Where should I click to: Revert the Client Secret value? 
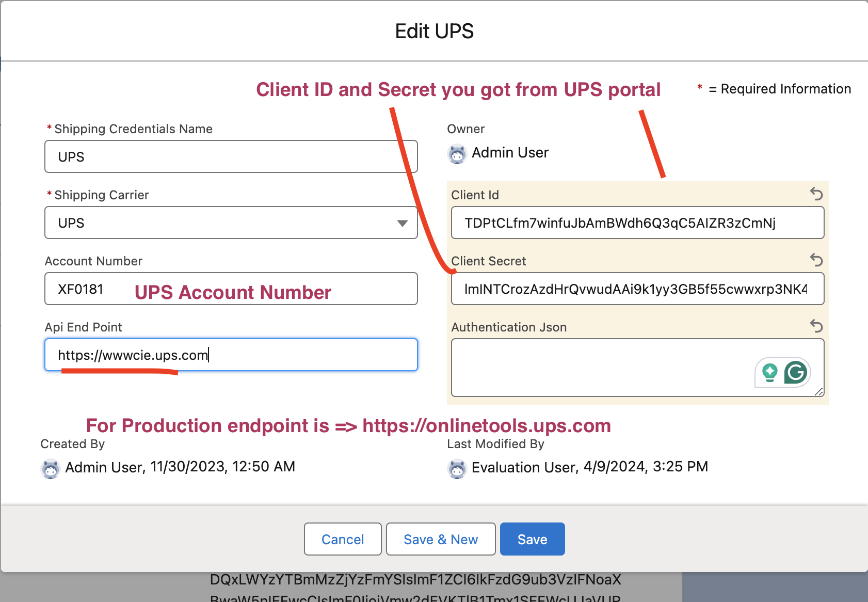[x=817, y=261]
